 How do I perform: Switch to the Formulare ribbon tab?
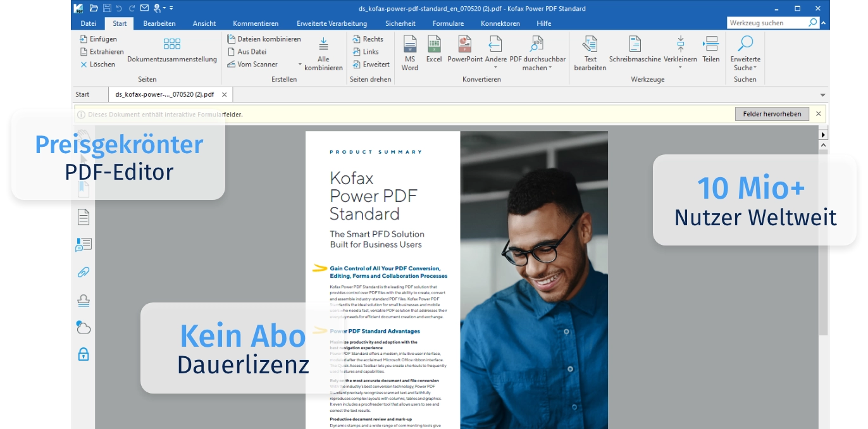coord(448,23)
